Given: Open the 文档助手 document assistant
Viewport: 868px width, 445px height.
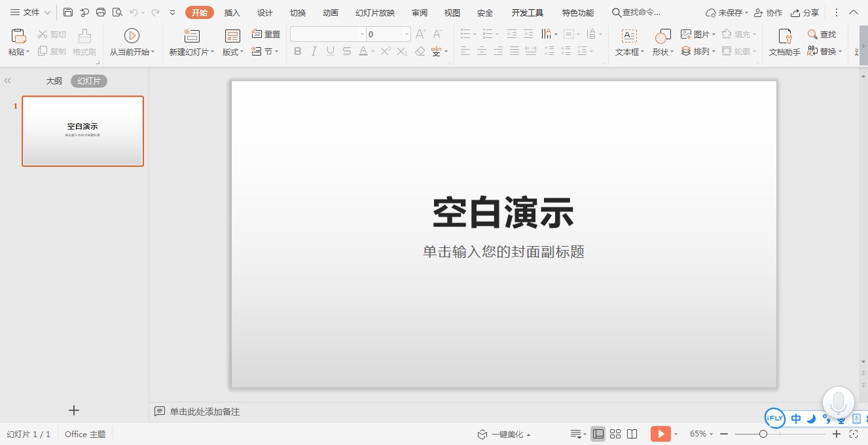Looking at the screenshot, I should pos(783,41).
